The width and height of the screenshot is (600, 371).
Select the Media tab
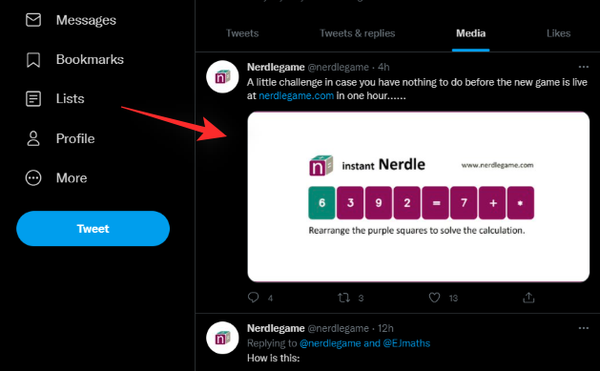[471, 33]
